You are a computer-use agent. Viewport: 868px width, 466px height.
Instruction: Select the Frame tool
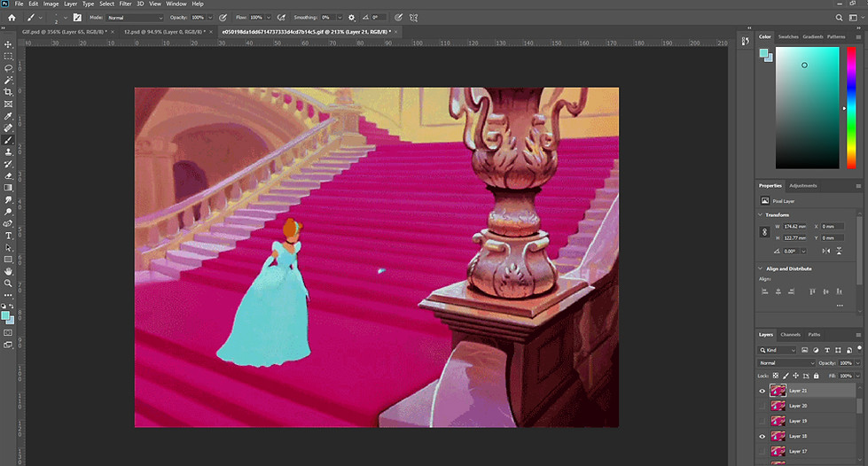tap(8, 104)
